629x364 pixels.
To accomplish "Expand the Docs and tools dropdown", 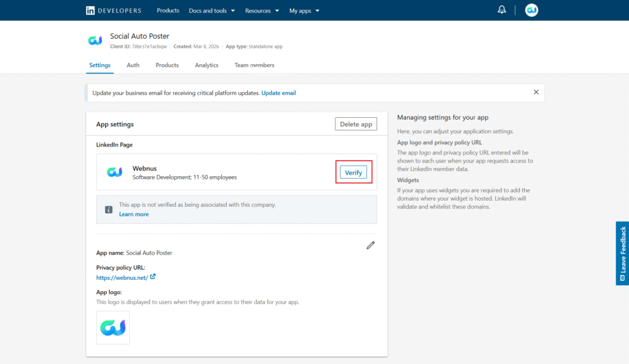I will [212, 10].
